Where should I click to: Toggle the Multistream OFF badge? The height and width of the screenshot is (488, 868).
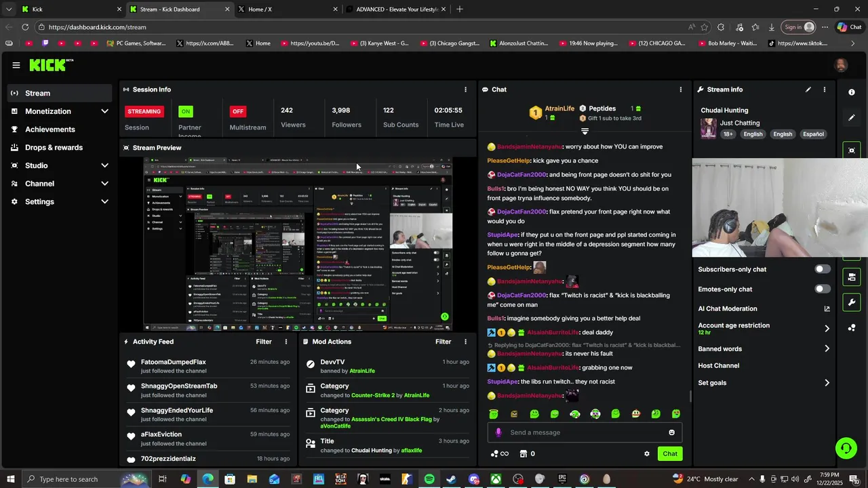pyautogui.click(x=237, y=111)
